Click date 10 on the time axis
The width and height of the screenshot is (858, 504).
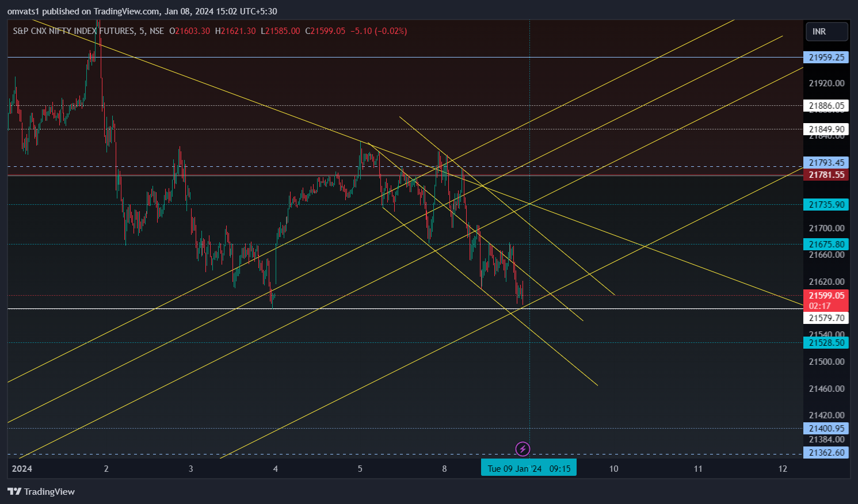(x=614, y=469)
